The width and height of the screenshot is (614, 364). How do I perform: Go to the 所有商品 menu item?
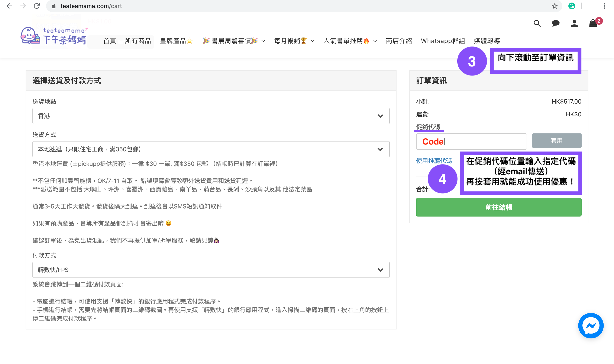tap(138, 41)
